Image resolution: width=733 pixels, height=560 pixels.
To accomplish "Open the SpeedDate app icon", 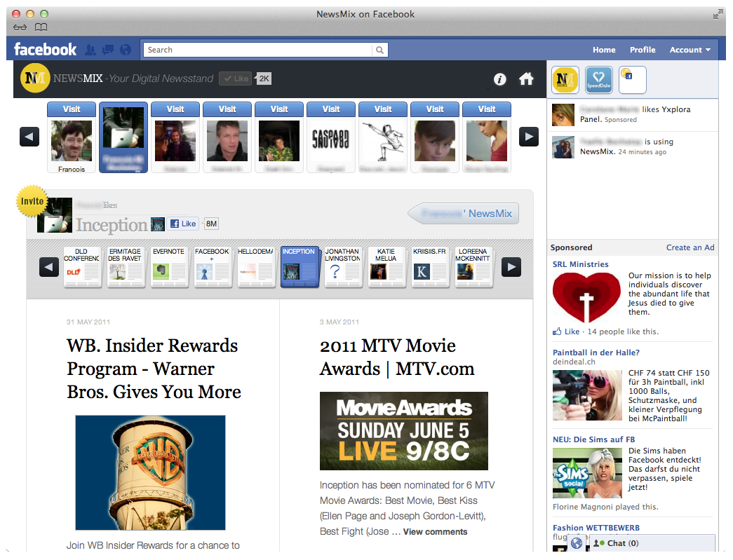I will pyautogui.click(x=599, y=79).
